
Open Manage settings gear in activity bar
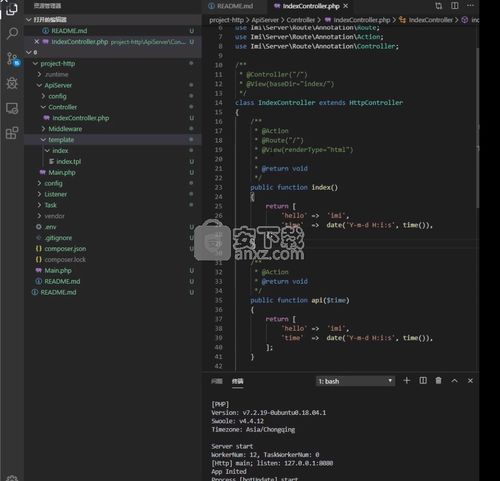coord(12,478)
